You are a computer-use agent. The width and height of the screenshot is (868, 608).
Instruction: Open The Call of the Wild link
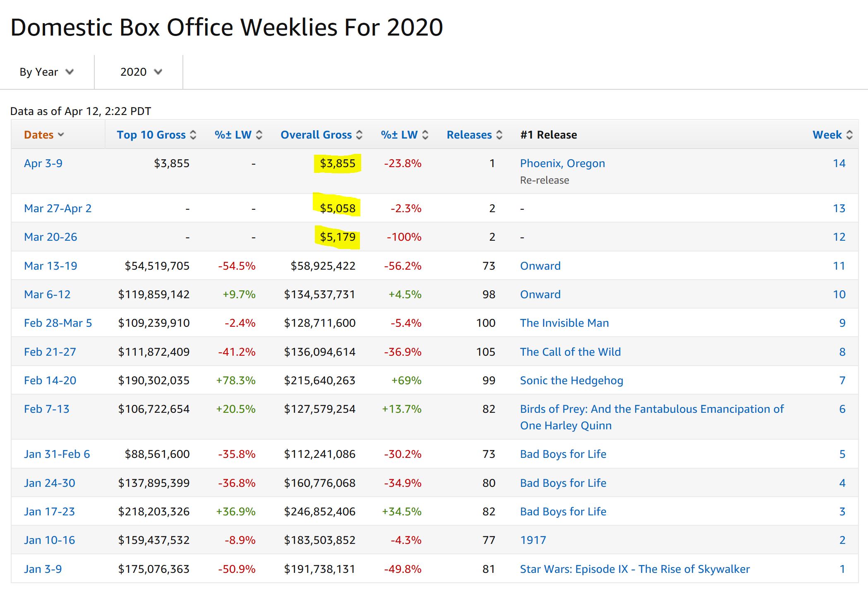(570, 352)
